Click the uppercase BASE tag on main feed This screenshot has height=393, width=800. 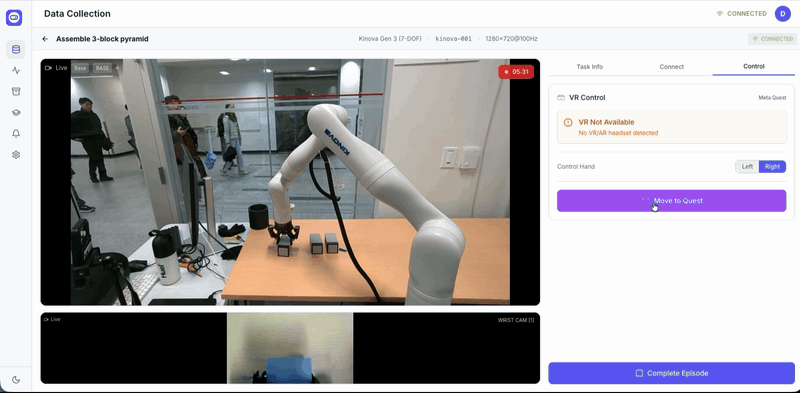(x=103, y=68)
